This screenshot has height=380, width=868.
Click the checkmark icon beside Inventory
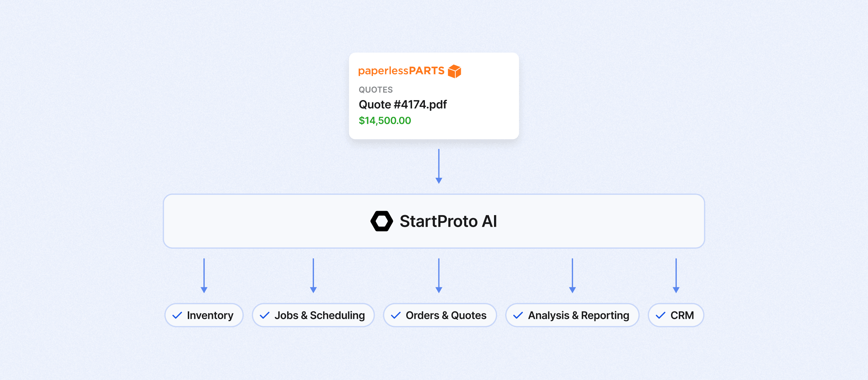pos(177,316)
